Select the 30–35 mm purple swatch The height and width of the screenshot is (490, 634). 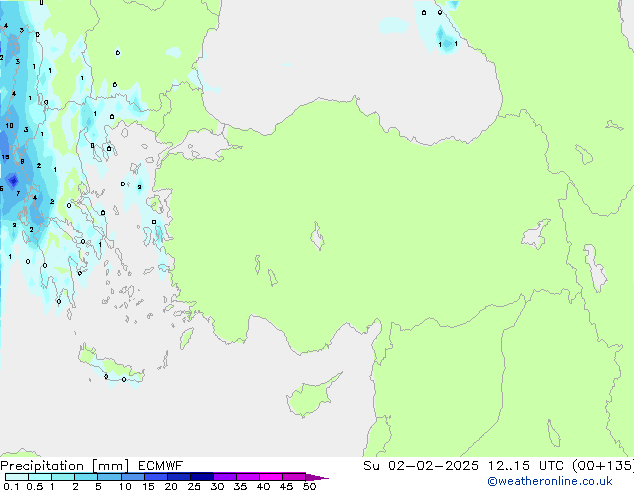click(x=224, y=477)
